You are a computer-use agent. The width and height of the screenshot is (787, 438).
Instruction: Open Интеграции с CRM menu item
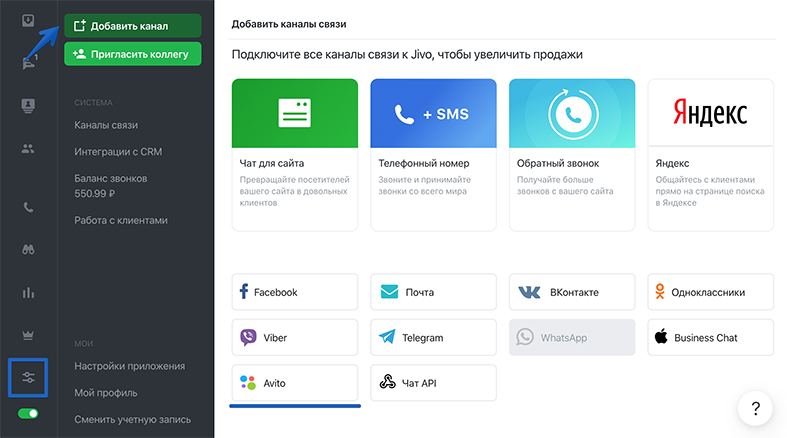[x=118, y=152]
